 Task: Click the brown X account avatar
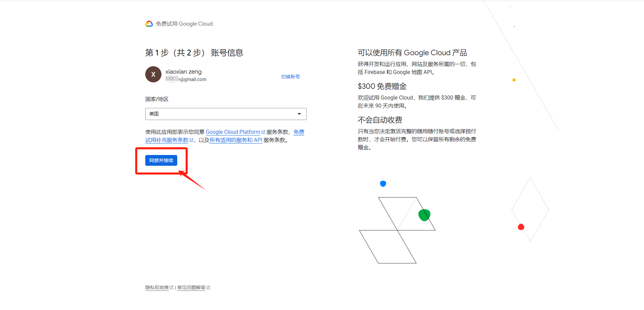(153, 74)
